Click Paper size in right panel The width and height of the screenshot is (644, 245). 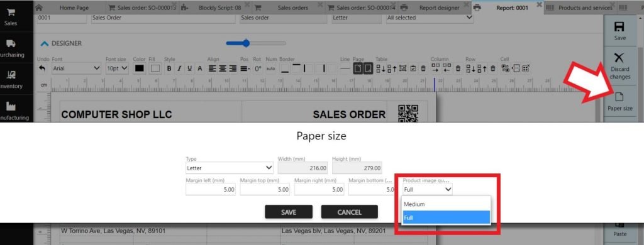(x=619, y=102)
